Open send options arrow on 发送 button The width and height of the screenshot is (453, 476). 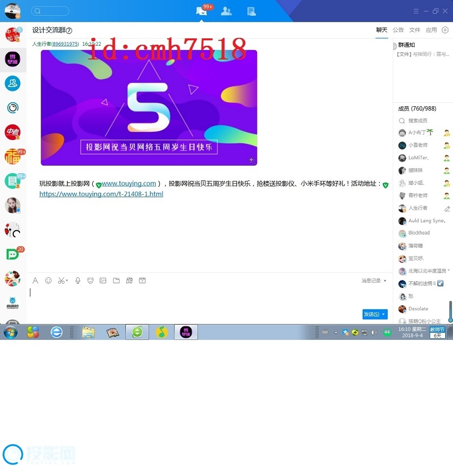click(384, 314)
